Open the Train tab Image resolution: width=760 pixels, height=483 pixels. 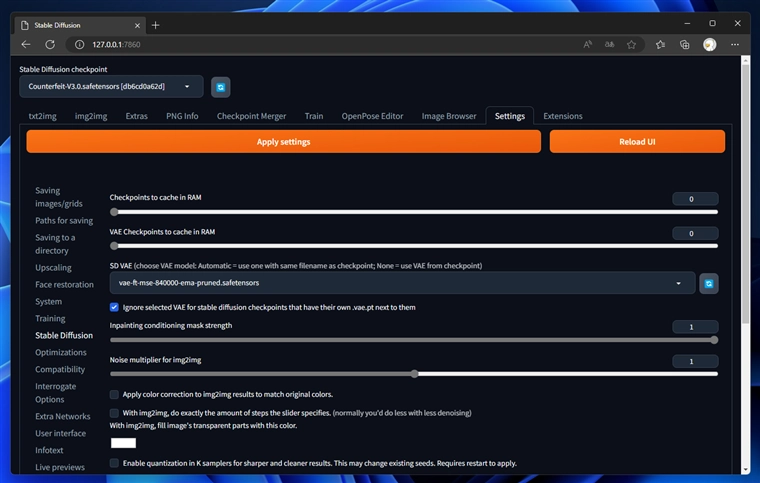click(x=314, y=116)
